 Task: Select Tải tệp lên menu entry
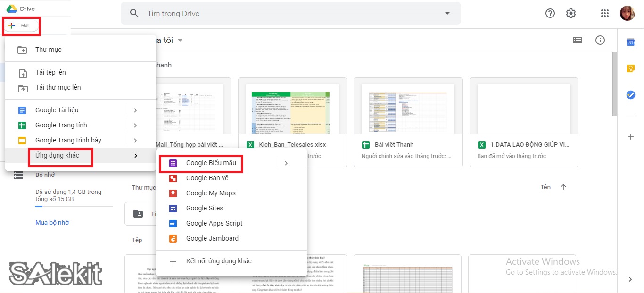[x=50, y=72]
